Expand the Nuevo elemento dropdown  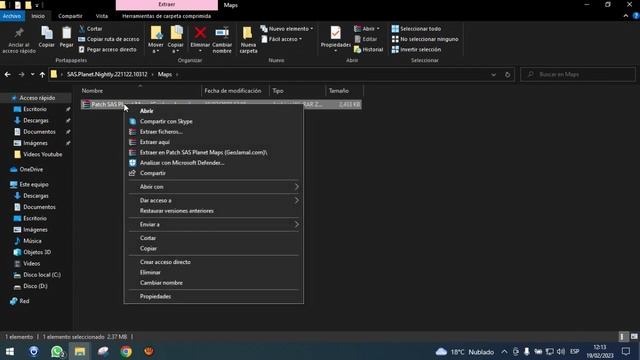pos(287,29)
